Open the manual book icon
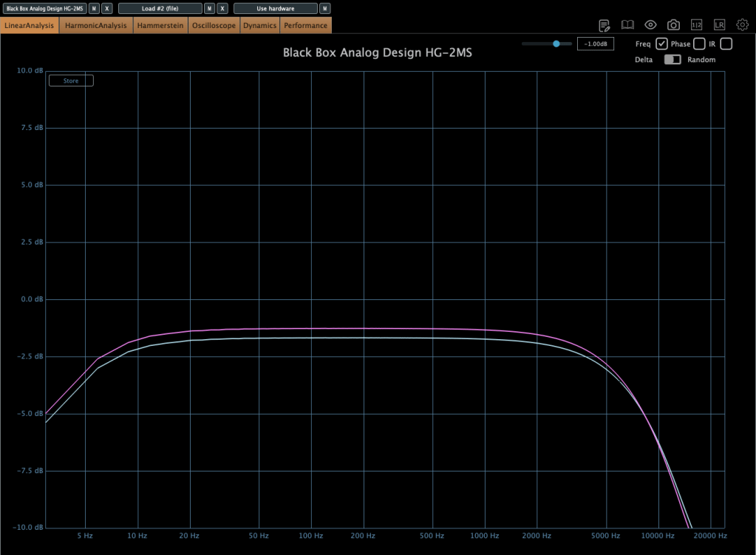Screen dimensions: 756x555 [x=627, y=25]
